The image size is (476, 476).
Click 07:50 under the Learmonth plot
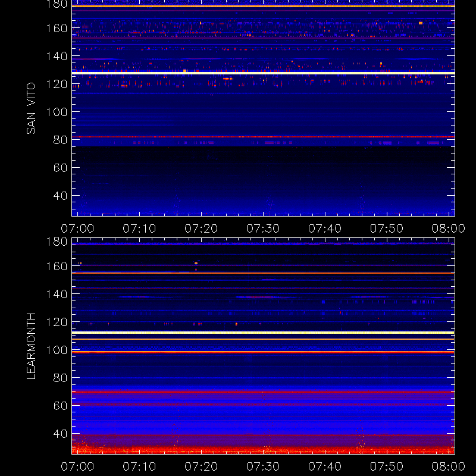(387, 466)
